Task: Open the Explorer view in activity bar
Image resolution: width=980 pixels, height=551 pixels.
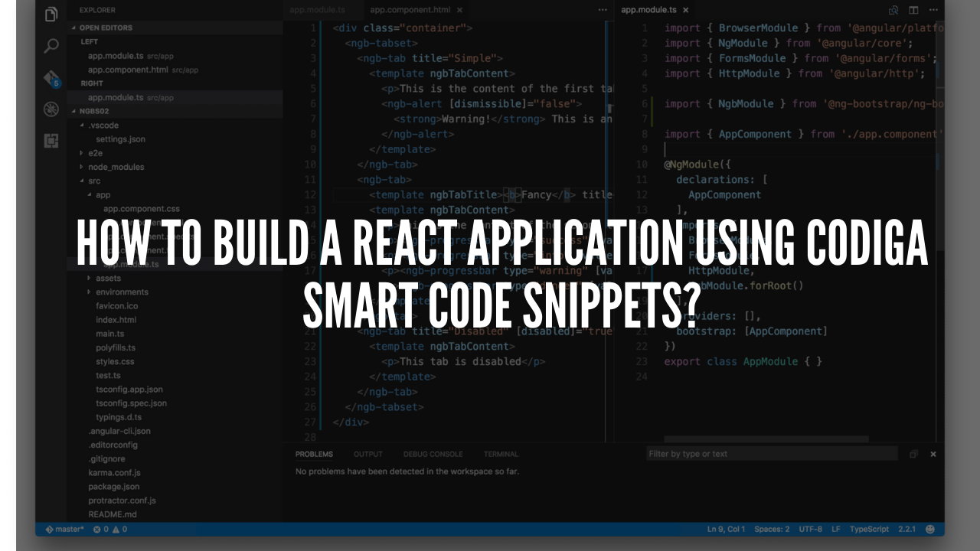Action: pyautogui.click(x=51, y=14)
